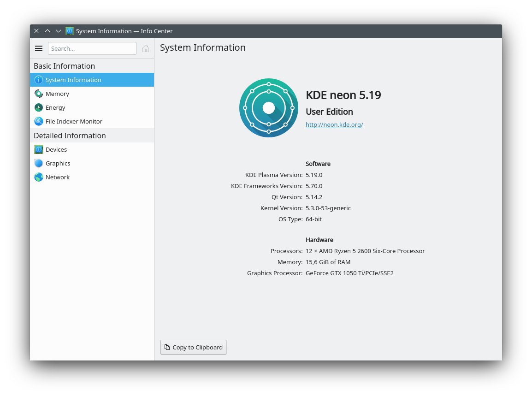Click the window title text in the title bar

124,31
